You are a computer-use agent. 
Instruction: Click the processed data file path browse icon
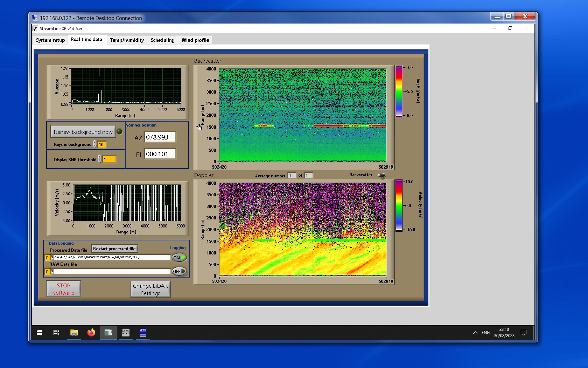(x=52, y=258)
